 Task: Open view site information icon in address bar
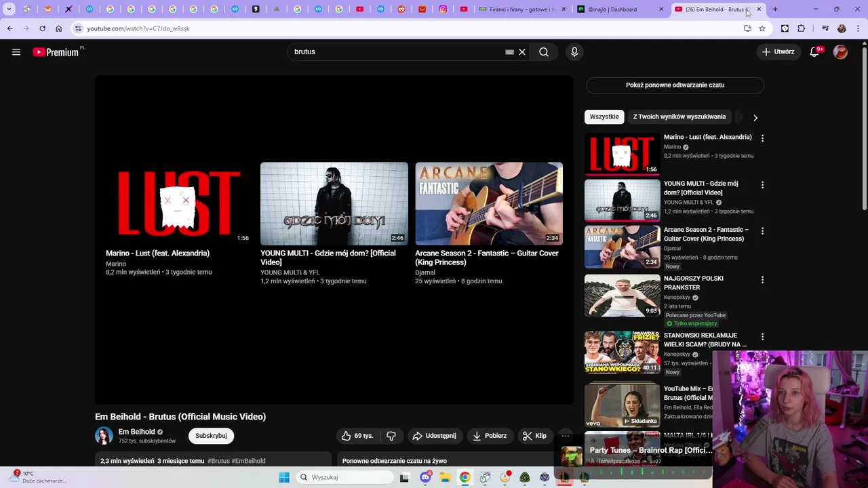(x=78, y=28)
